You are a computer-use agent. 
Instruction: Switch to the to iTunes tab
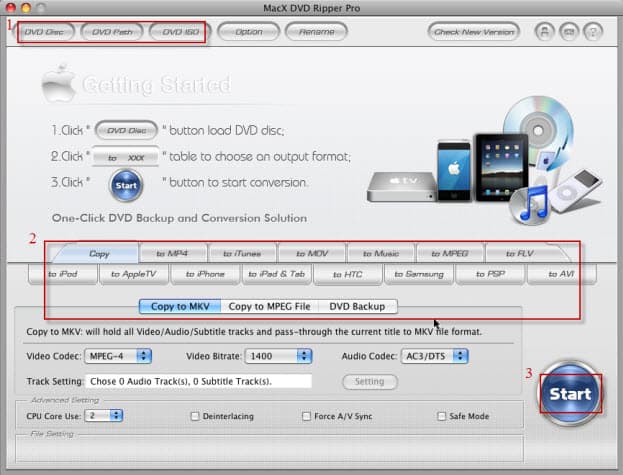click(x=242, y=253)
